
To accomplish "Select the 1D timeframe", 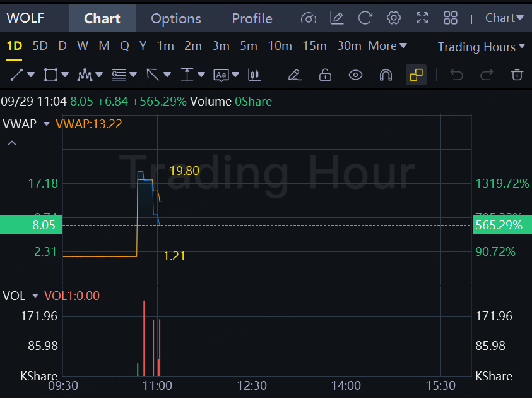I will point(15,45).
